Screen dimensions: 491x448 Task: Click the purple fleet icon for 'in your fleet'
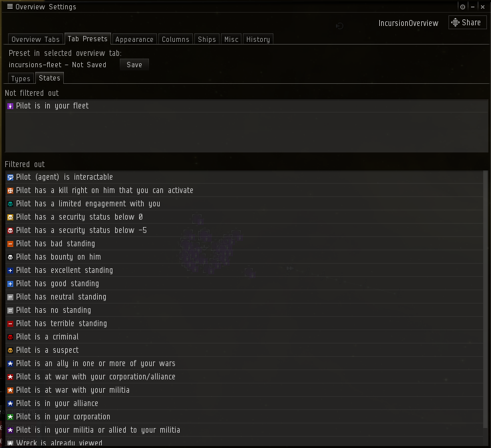coord(11,107)
